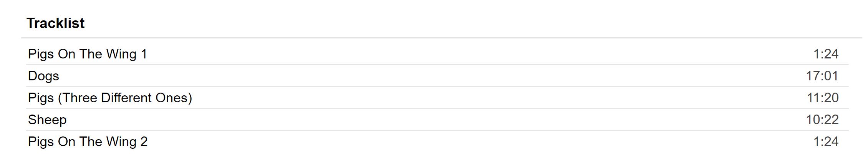The width and height of the screenshot is (868, 158).
Task: Select the Sheep track title
Action: 47,120
